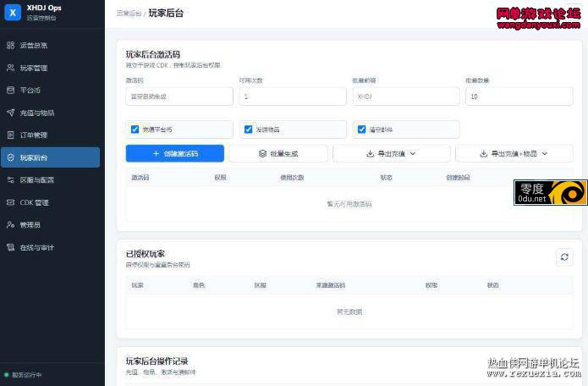Click the XHDJ Ops blue X logo
Screen dimensions: 588x386
click(x=13, y=13)
